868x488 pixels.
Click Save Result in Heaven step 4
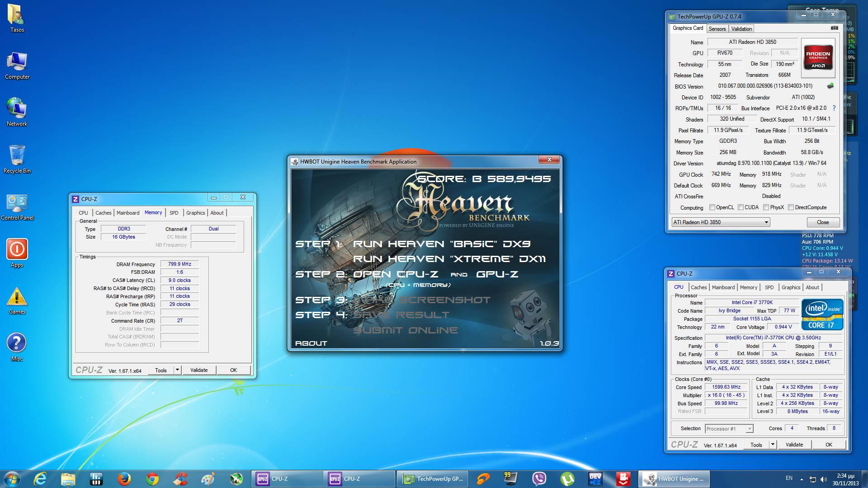[x=401, y=315]
